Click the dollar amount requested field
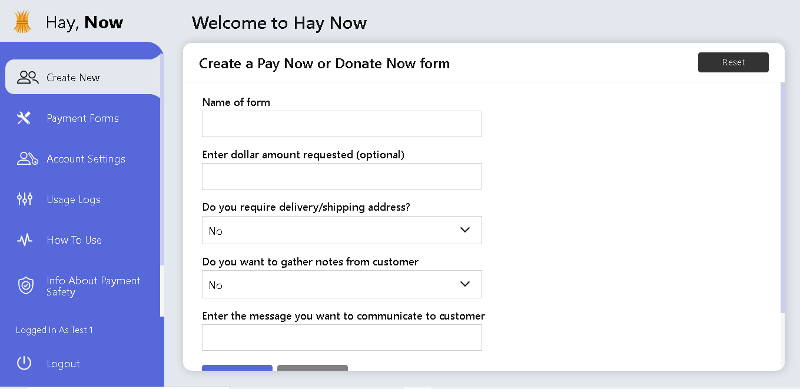Image resolution: width=800 pixels, height=389 pixels. [341, 177]
